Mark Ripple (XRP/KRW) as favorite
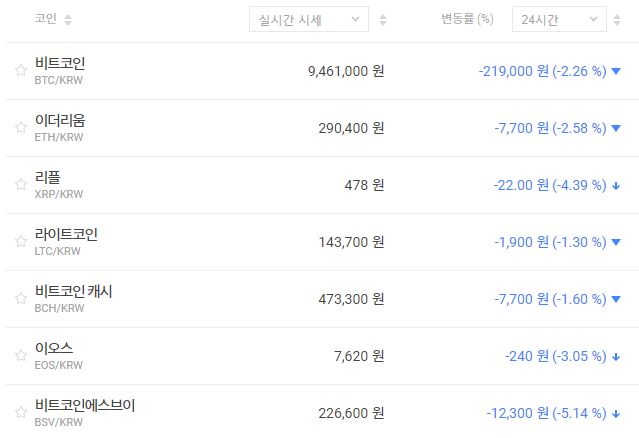 tap(20, 185)
